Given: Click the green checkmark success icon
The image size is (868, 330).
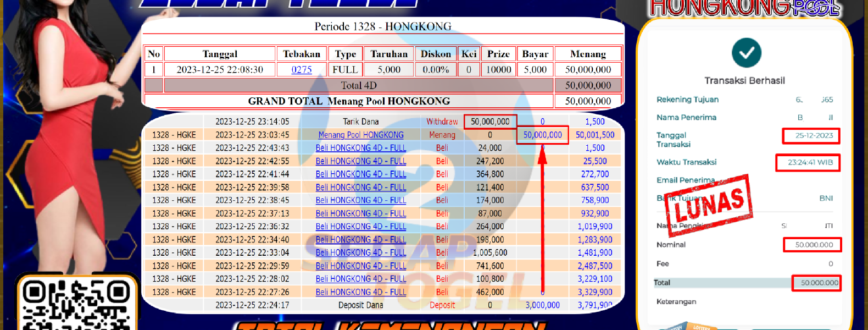Looking at the screenshot, I should click(x=746, y=53).
